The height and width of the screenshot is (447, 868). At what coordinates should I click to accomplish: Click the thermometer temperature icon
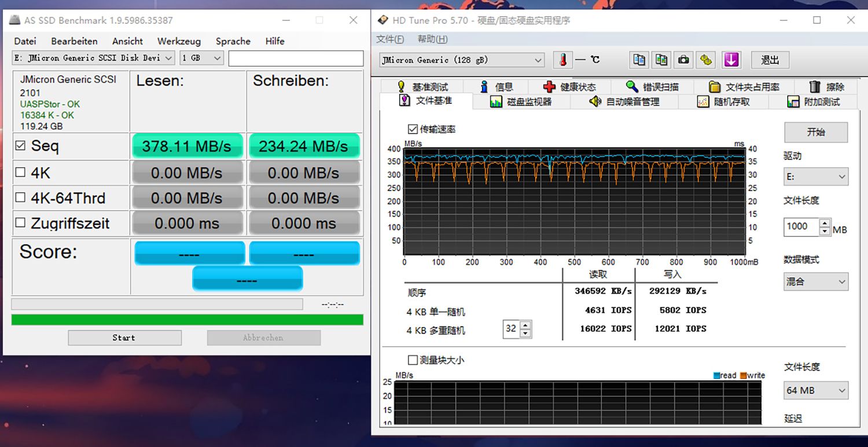tap(562, 60)
